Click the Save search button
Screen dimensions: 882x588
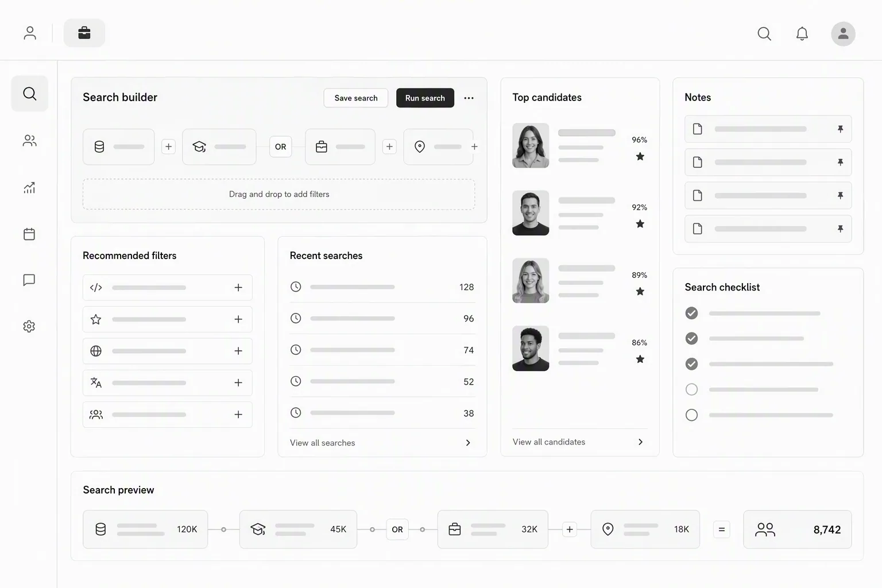[x=356, y=98]
